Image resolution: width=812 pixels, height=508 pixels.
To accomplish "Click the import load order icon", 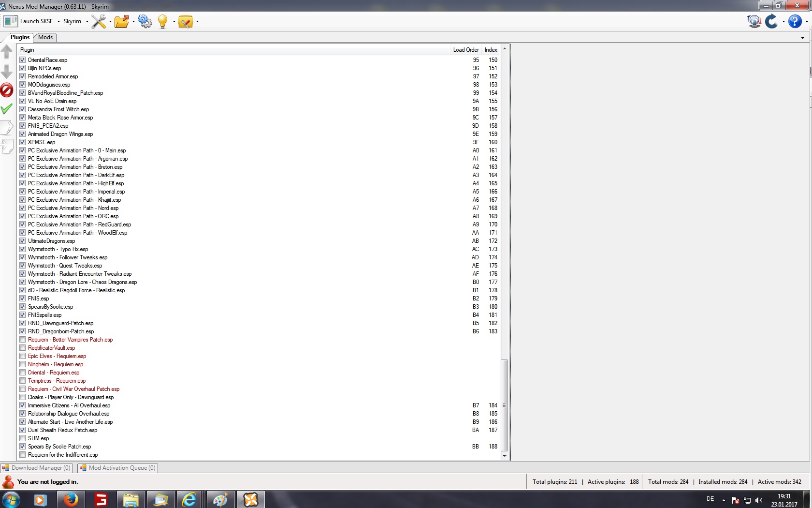I will pos(7,146).
